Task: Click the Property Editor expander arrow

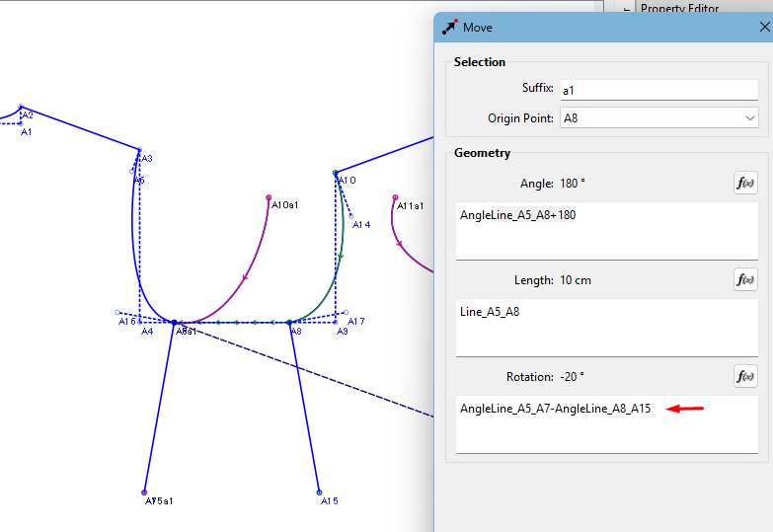Action: click(627, 8)
